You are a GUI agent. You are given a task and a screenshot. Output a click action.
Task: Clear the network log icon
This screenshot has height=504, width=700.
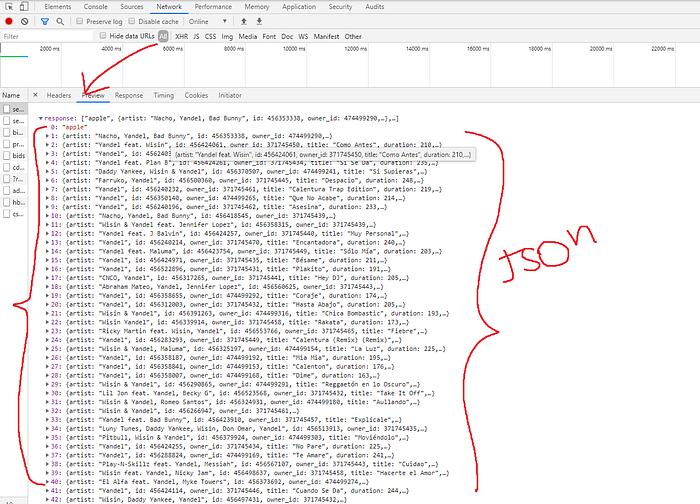25,21
